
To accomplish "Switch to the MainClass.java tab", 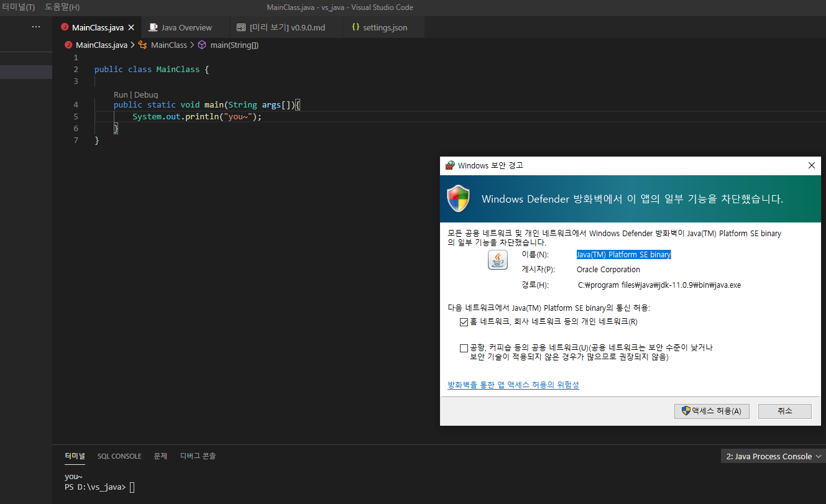I will [98, 27].
